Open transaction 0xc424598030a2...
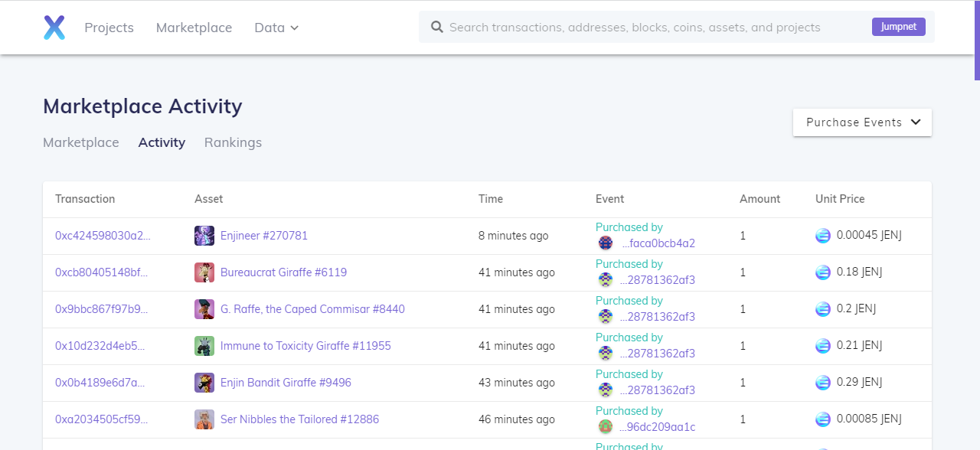Viewport: 980px width, 450px height. 103,236
